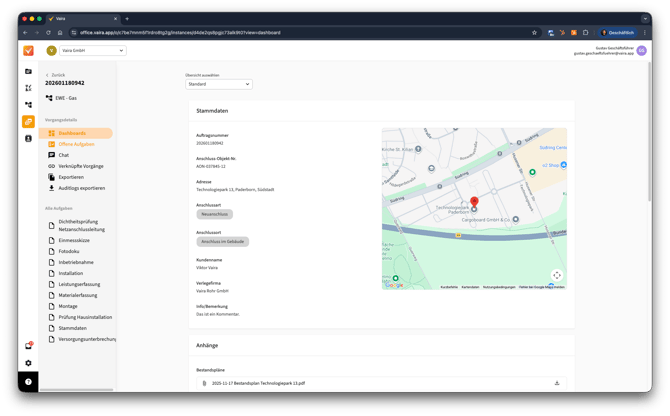Select the highlighted orange link icon in sidebar

(28, 122)
